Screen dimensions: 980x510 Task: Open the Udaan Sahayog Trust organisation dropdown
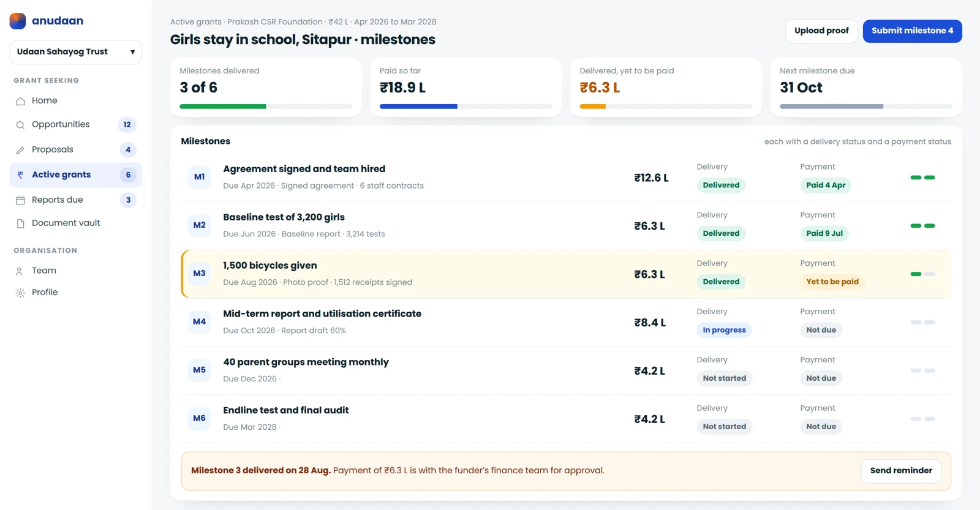[x=76, y=52]
